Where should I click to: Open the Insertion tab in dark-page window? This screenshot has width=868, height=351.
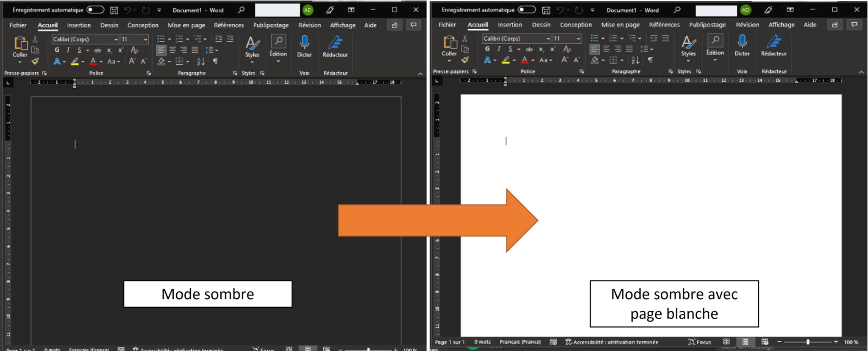coord(79,25)
